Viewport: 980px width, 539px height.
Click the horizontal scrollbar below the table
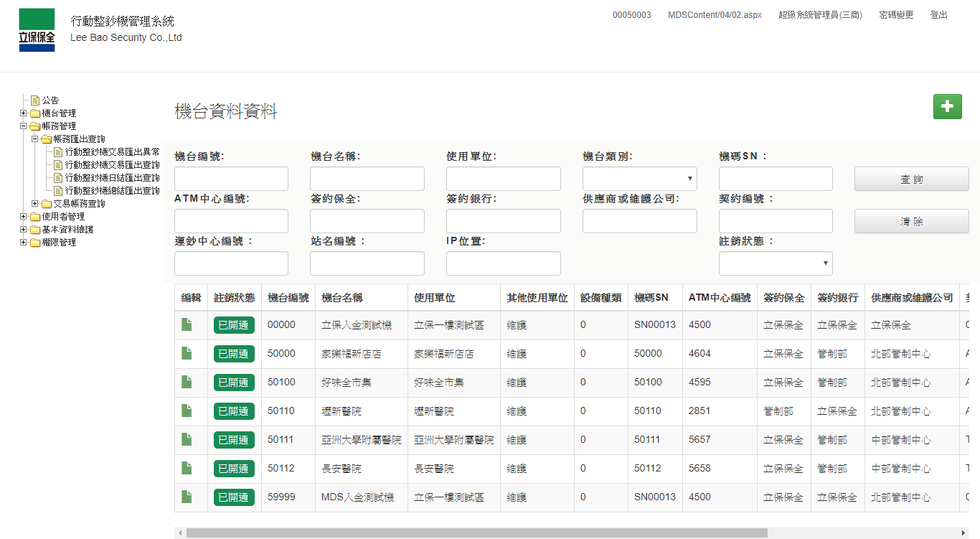(x=476, y=533)
